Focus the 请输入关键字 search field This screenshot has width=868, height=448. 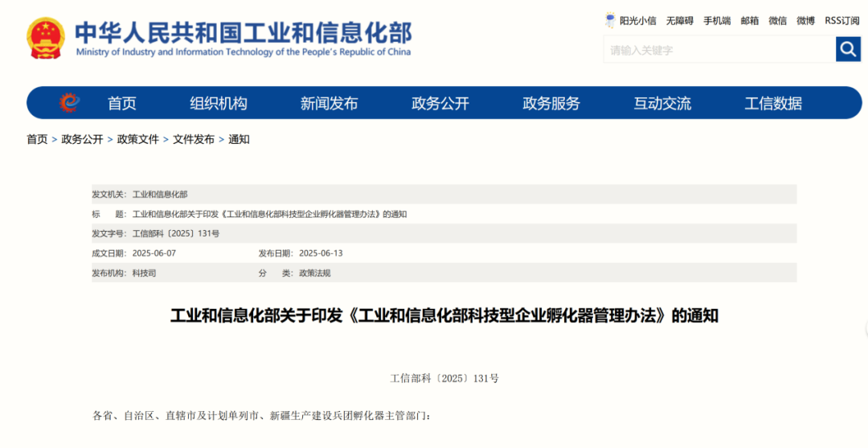719,50
